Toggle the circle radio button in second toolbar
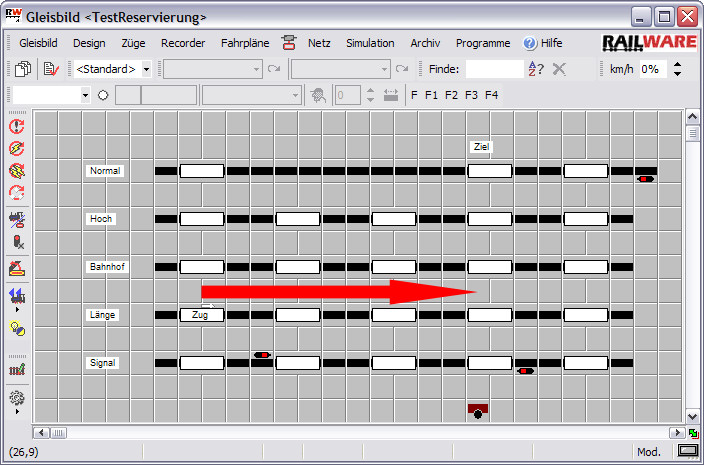Screen dimensions: 704x465 (103, 95)
